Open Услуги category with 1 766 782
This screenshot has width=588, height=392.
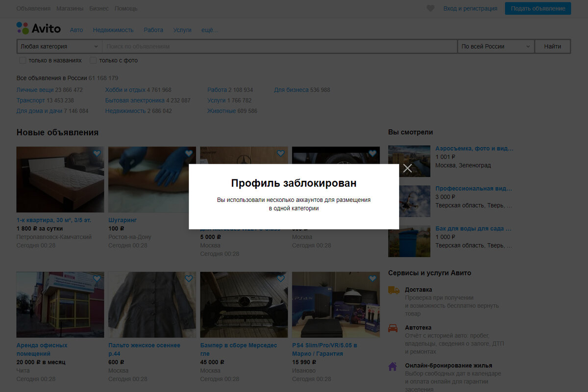coord(216,100)
